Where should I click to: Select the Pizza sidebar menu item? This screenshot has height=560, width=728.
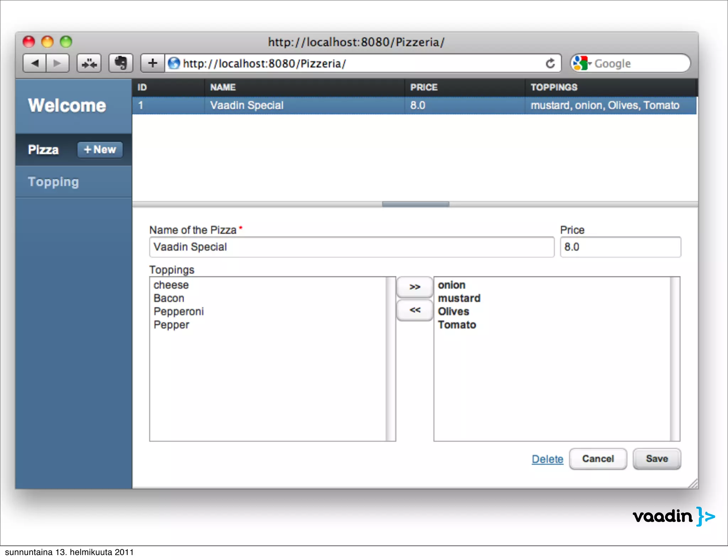(x=43, y=150)
